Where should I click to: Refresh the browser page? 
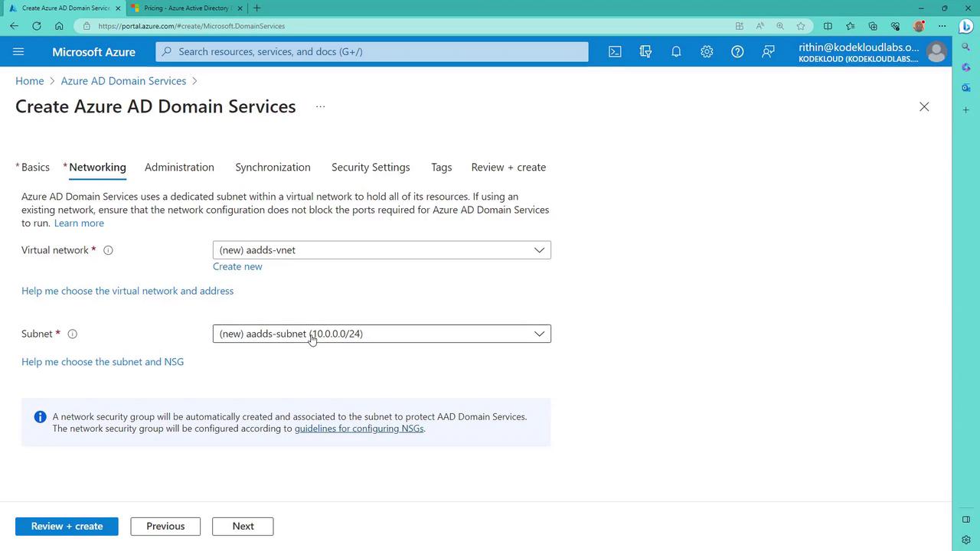(x=36, y=26)
